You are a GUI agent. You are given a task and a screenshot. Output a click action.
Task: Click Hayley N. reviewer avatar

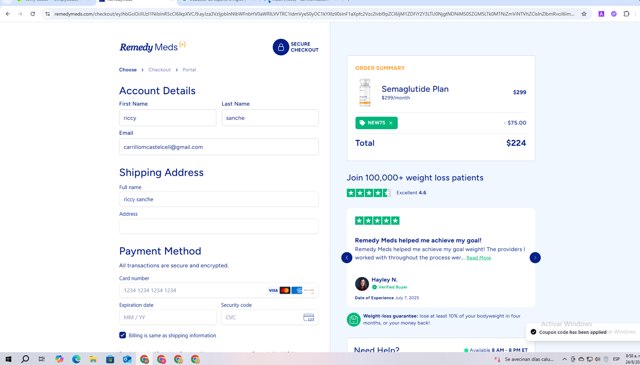pos(362,283)
